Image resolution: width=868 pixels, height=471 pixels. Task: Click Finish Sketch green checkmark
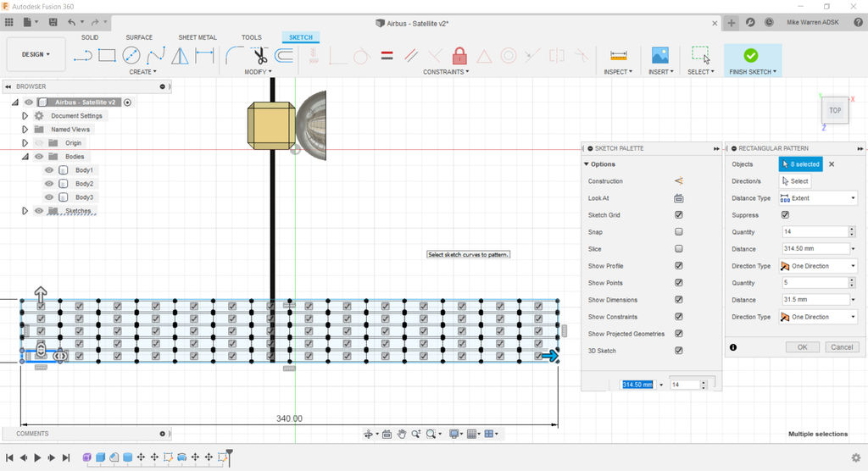[x=750, y=56]
